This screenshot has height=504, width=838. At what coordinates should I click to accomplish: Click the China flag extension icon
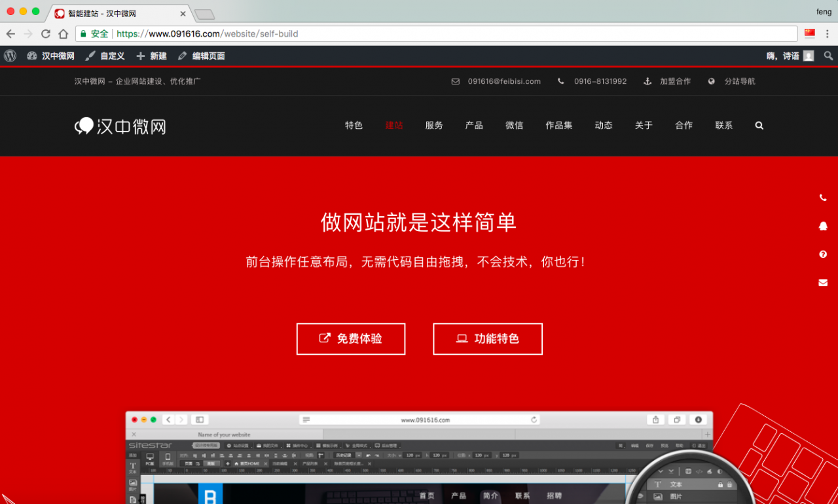click(x=810, y=34)
